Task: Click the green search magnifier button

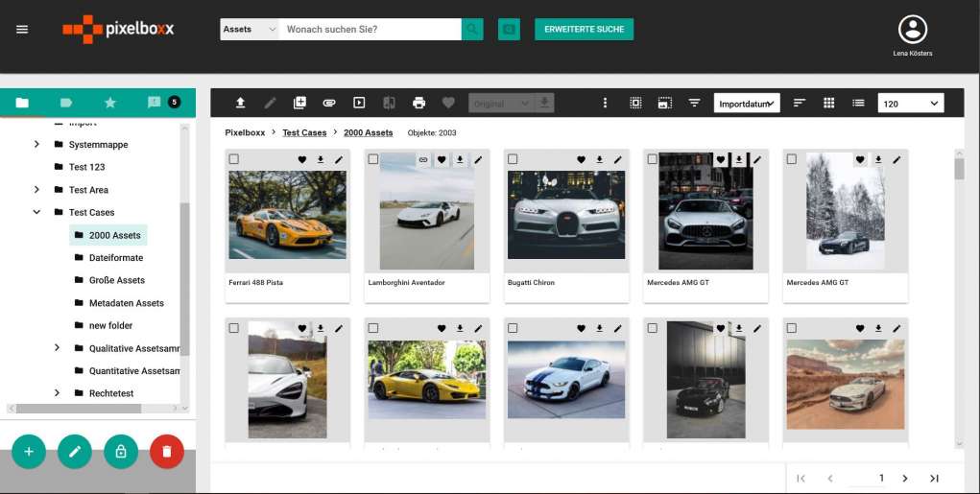Action: click(472, 30)
